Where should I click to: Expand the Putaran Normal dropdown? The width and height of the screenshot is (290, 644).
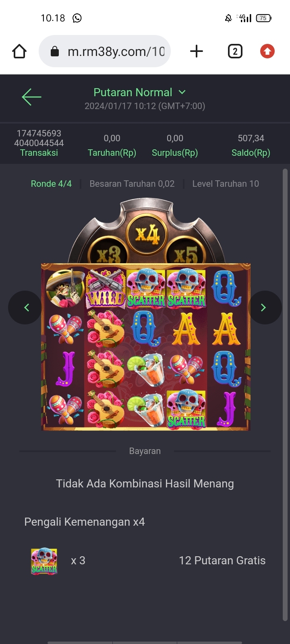(x=139, y=93)
